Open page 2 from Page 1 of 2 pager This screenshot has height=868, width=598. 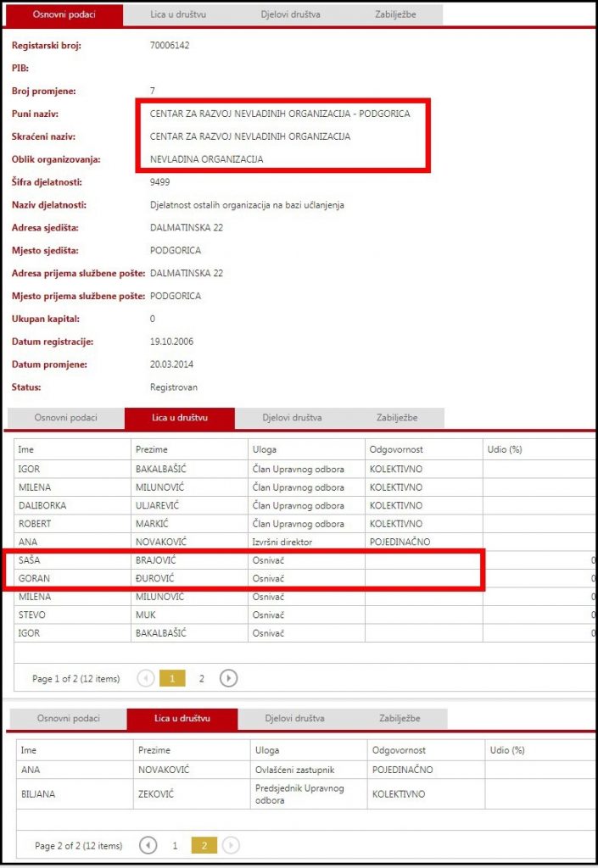tap(202, 678)
